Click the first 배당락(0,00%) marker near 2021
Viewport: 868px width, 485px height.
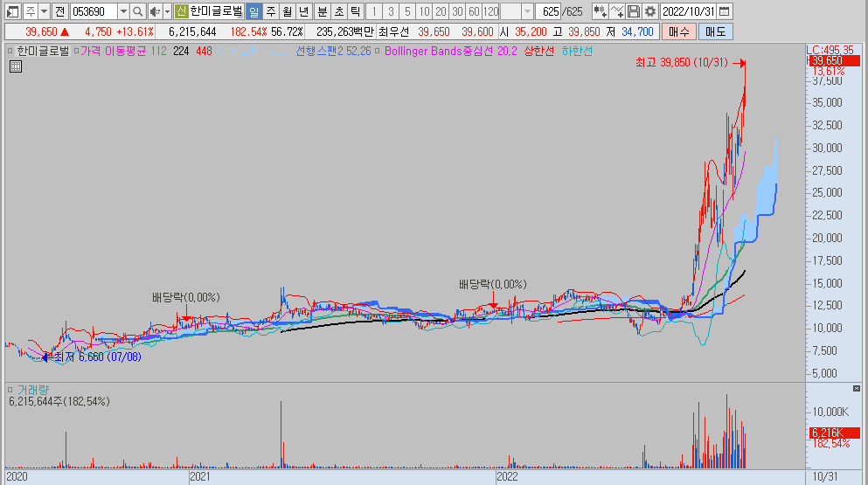pos(186,297)
